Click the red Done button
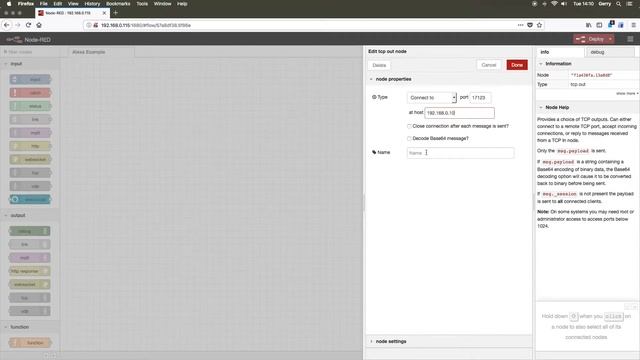The height and width of the screenshot is (360, 640). coord(517,65)
